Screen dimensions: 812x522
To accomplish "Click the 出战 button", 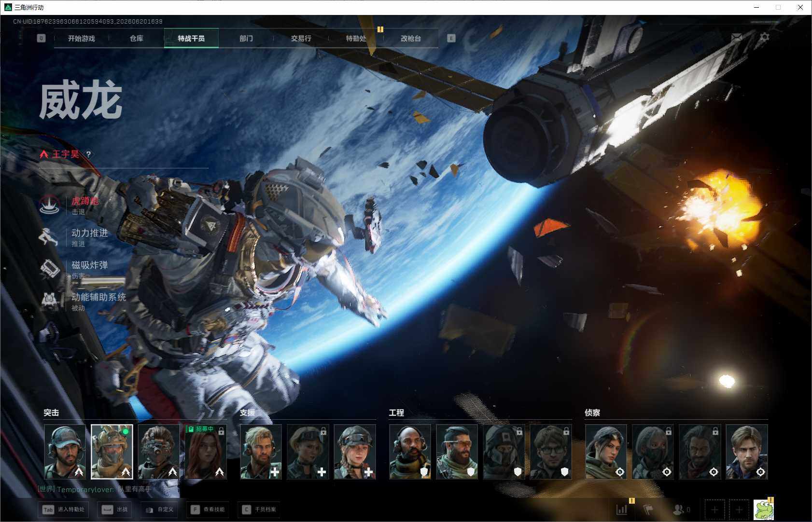I will pyautogui.click(x=115, y=509).
